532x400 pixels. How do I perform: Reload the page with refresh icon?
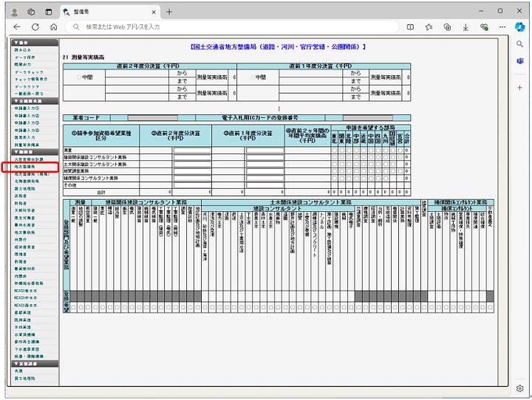pyautogui.click(x=35, y=27)
